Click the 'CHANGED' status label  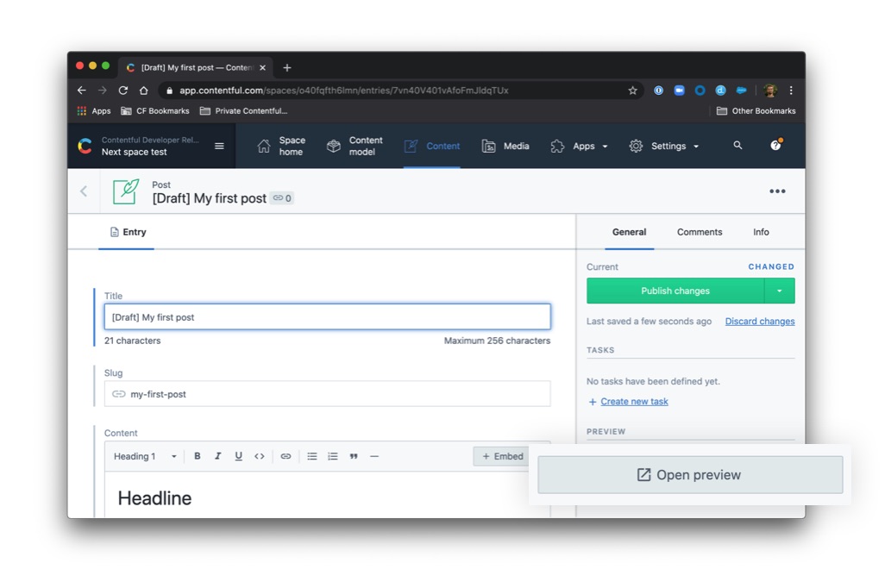tap(771, 266)
